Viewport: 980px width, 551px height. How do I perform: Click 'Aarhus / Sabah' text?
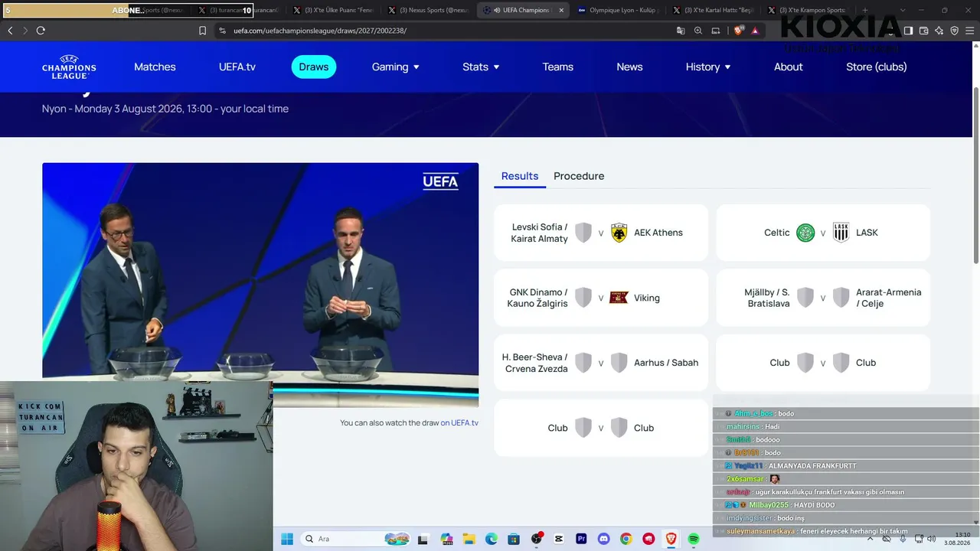(666, 363)
